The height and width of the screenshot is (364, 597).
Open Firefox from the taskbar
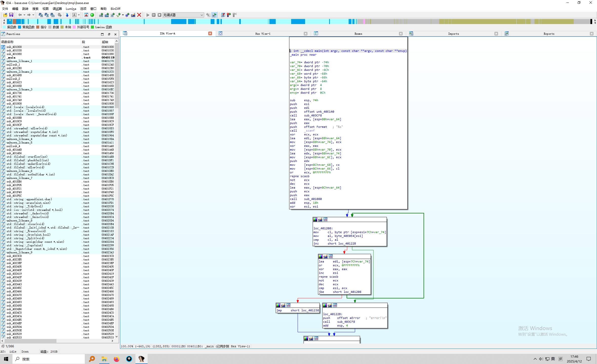click(x=116, y=359)
